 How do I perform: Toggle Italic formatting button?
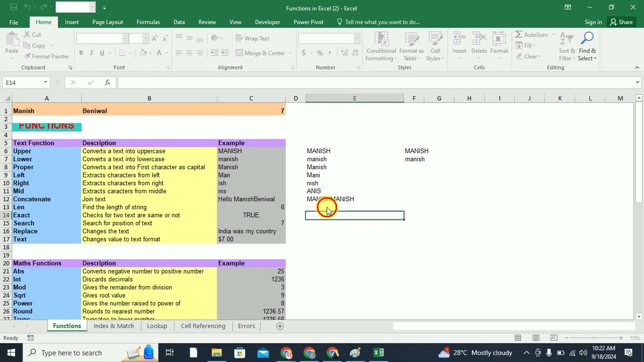tap(92, 53)
